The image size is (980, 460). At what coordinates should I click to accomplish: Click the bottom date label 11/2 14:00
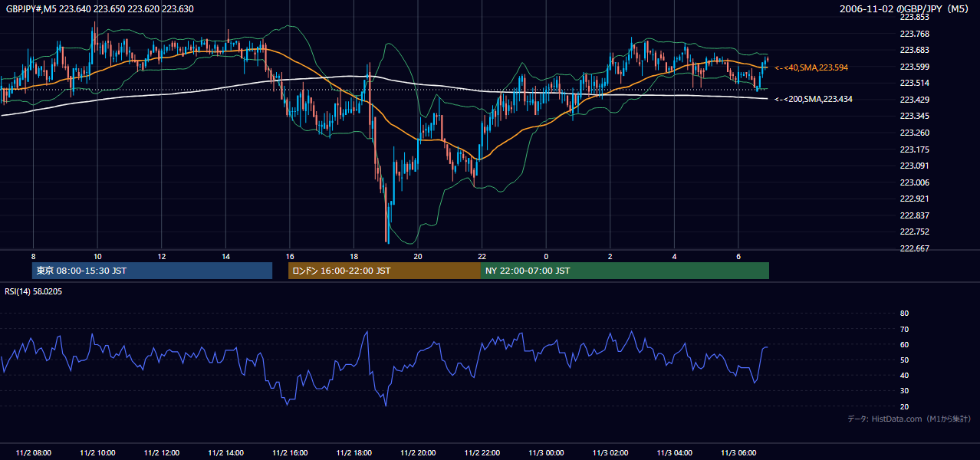click(x=225, y=453)
